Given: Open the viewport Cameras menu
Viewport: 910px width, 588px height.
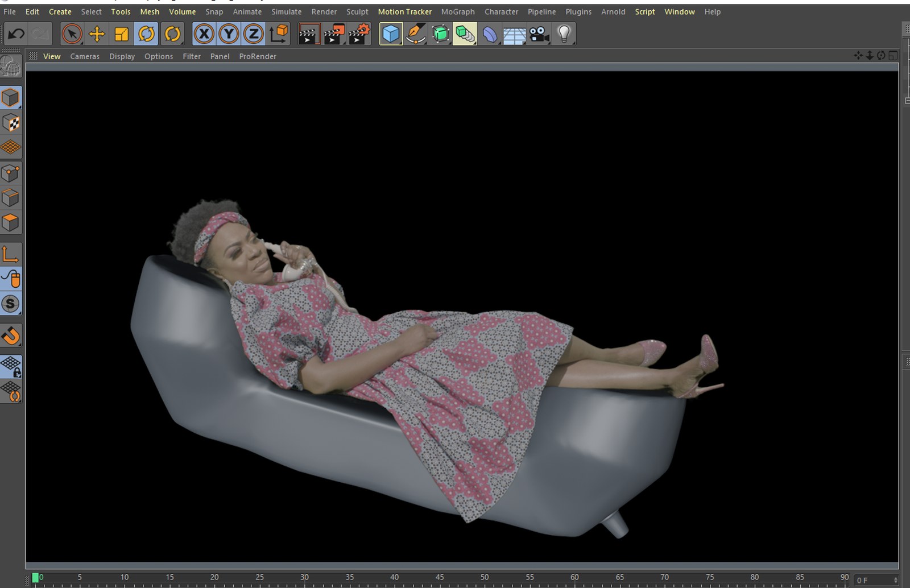Looking at the screenshot, I should tap(85, 56).
